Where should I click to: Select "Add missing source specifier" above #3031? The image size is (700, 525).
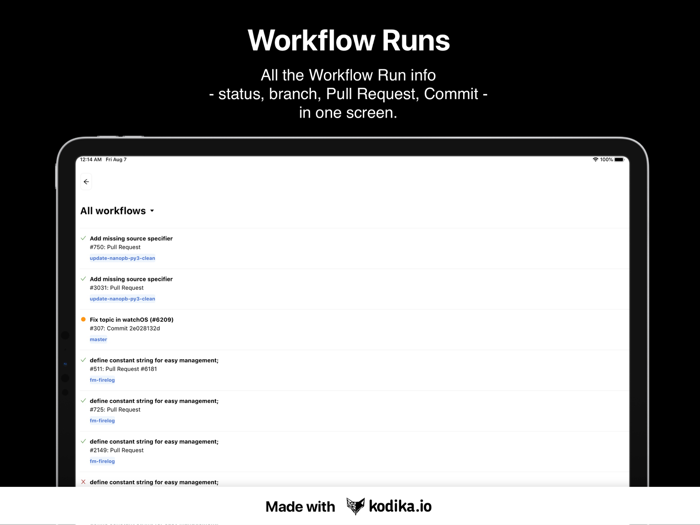131,279
